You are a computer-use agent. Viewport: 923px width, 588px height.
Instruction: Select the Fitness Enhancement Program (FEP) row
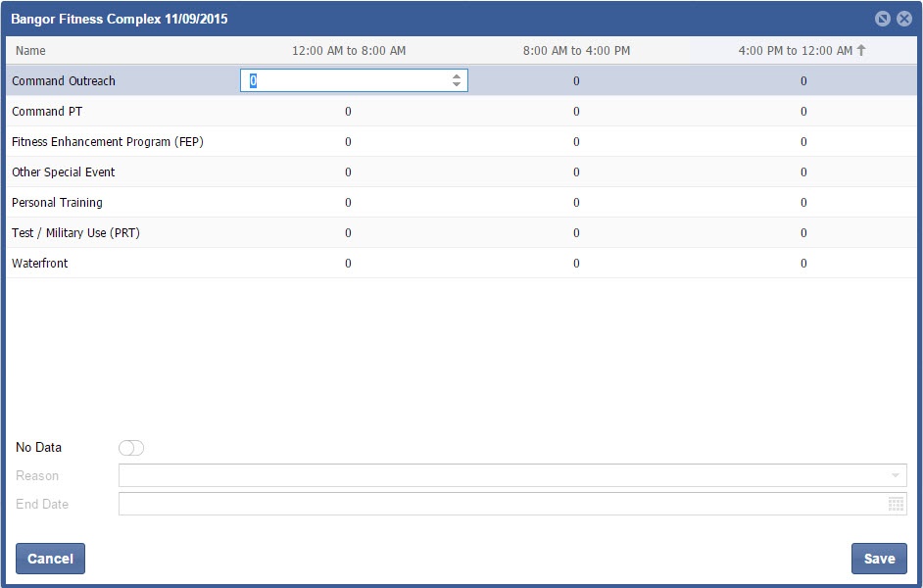coord(108,142)
